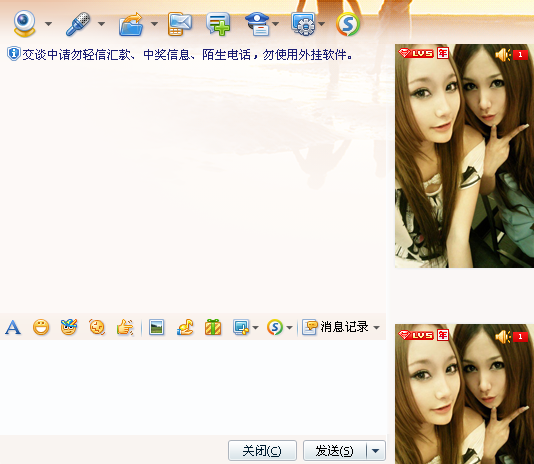Expand report options arrow beside police icon
The width and height of the screenshot is (534, 464).
coord(276,24)
